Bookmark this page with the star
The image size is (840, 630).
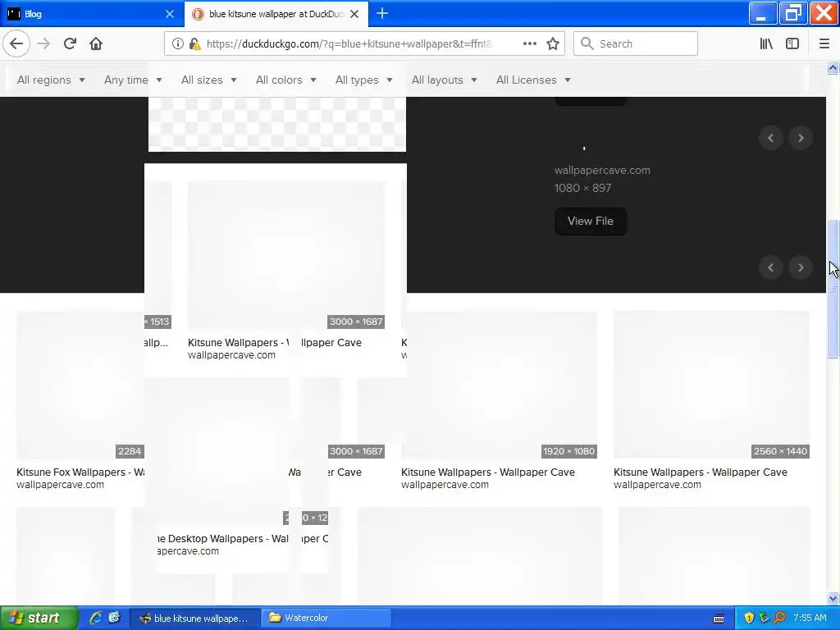(x=553, y=44)
